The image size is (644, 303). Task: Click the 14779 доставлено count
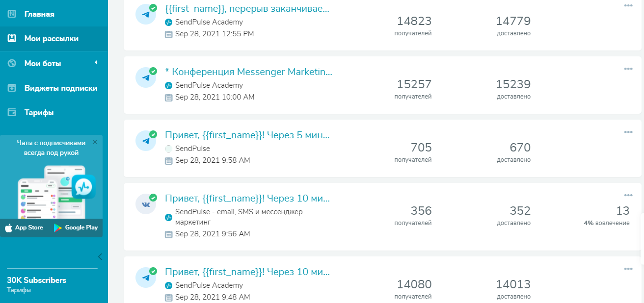[x=513, y=21]
